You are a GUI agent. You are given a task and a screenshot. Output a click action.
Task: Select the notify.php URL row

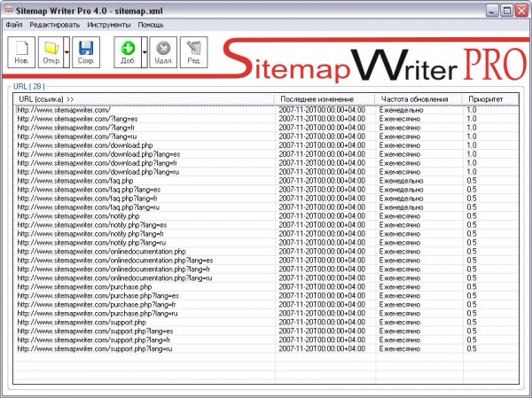click(x=267, y=215)
